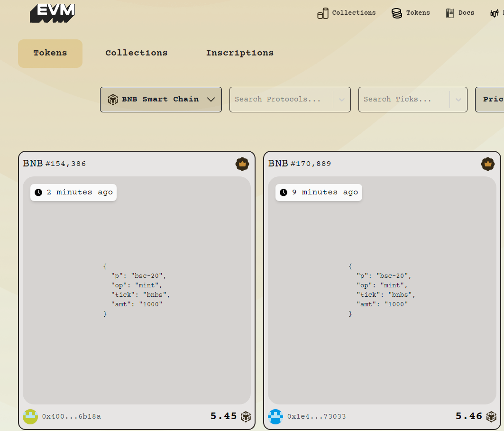Click the Docs book icon

click(449, 13)
